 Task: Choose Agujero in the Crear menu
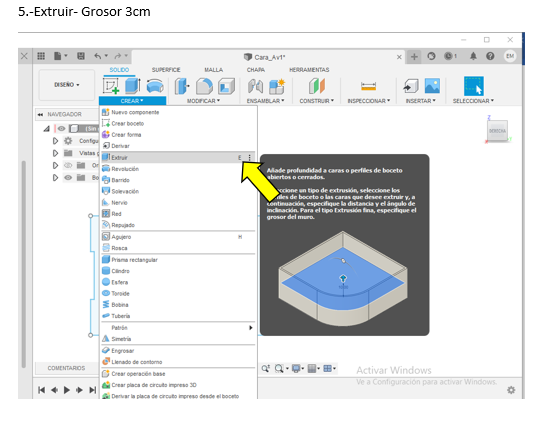pos(178,237)
